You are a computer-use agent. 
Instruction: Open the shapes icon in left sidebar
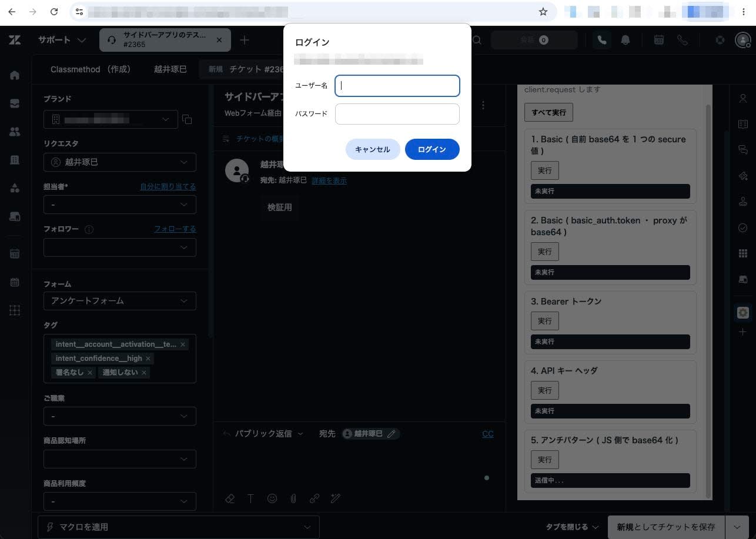[x=15, y=188]
